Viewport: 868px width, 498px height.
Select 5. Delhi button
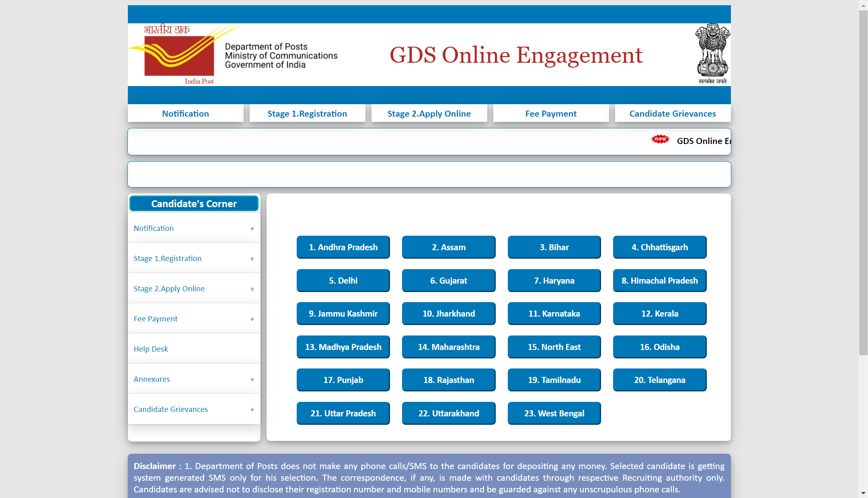click(343, 280)
